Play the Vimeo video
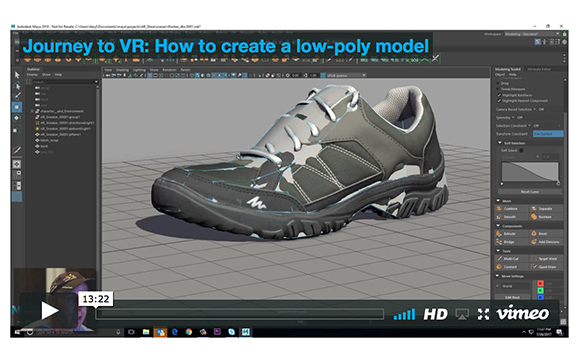Image resolution: width=580 pixels, height=363 pixels. 49,310
